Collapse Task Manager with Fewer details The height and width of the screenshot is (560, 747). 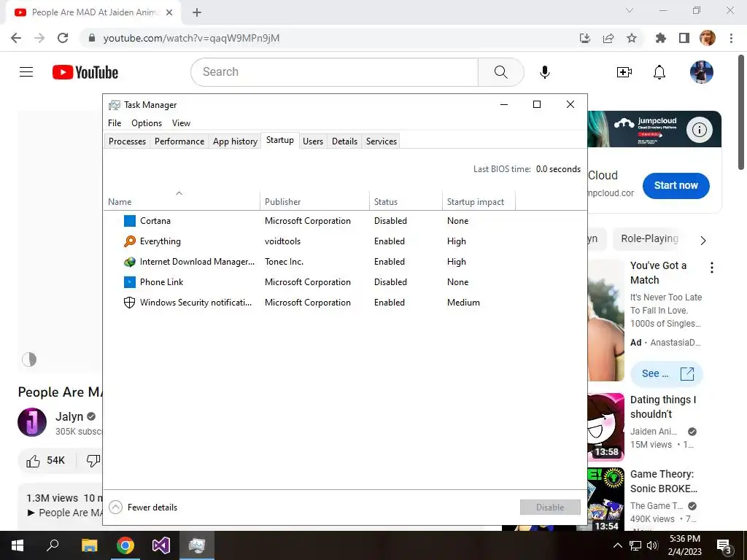pos(144,507)
